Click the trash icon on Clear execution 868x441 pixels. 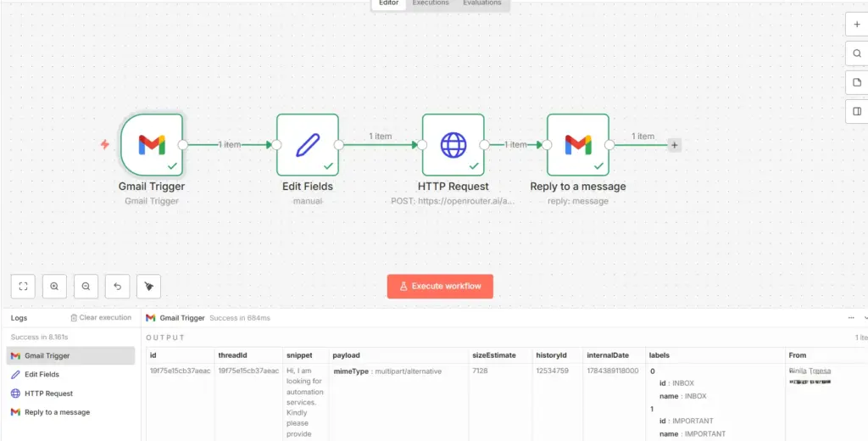(x=74, y=318)
